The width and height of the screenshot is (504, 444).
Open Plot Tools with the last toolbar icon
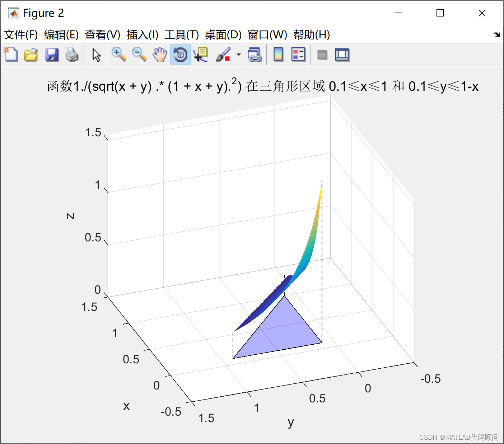342,55
